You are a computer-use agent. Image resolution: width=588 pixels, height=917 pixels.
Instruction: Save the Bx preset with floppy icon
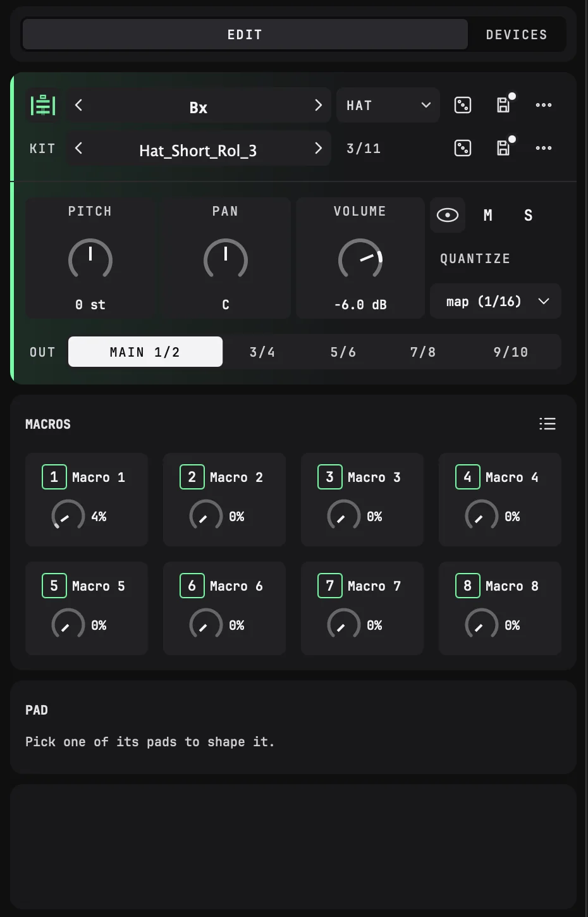[x=503, y=105]
